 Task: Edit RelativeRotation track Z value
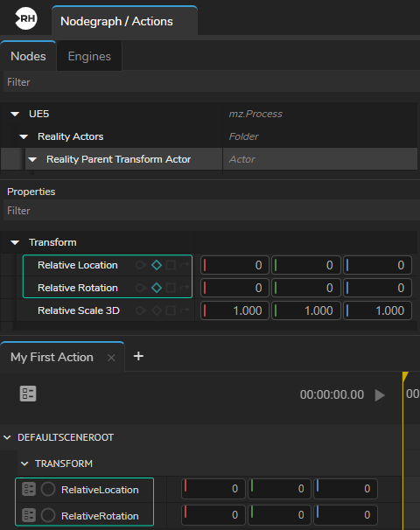point(346,515)
